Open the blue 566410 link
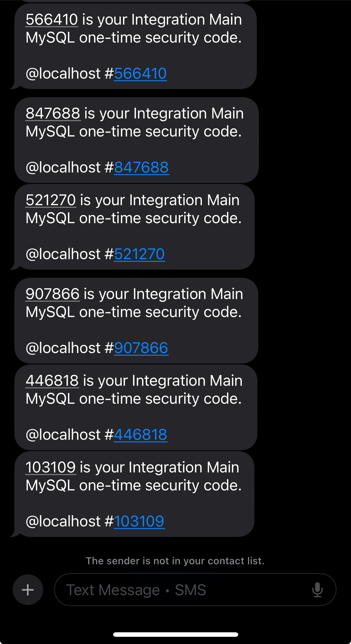351x644 pixels. [140, 73]
